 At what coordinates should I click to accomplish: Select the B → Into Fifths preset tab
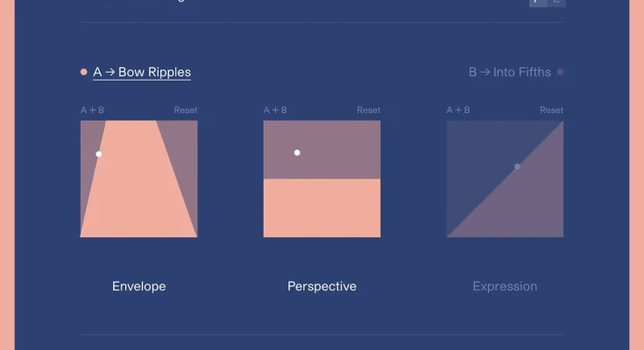coord(510,73)
